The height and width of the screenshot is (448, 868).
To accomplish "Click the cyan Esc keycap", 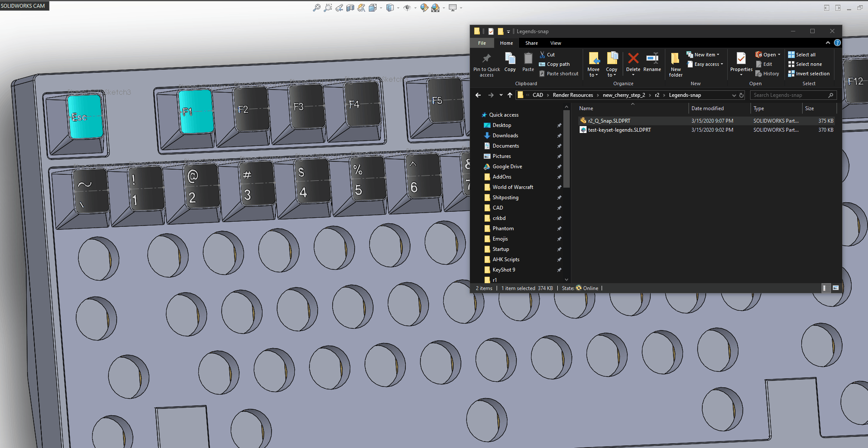I will 85,117.
